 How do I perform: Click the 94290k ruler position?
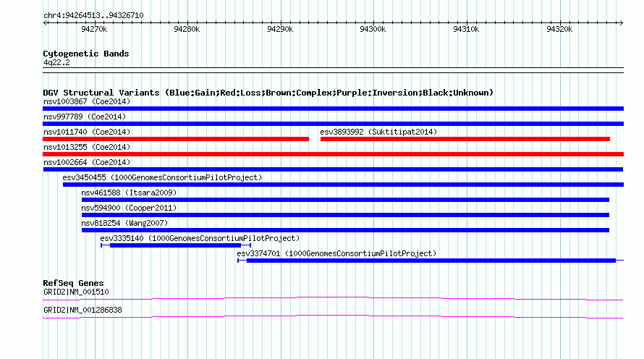click(x=280, y=29)
